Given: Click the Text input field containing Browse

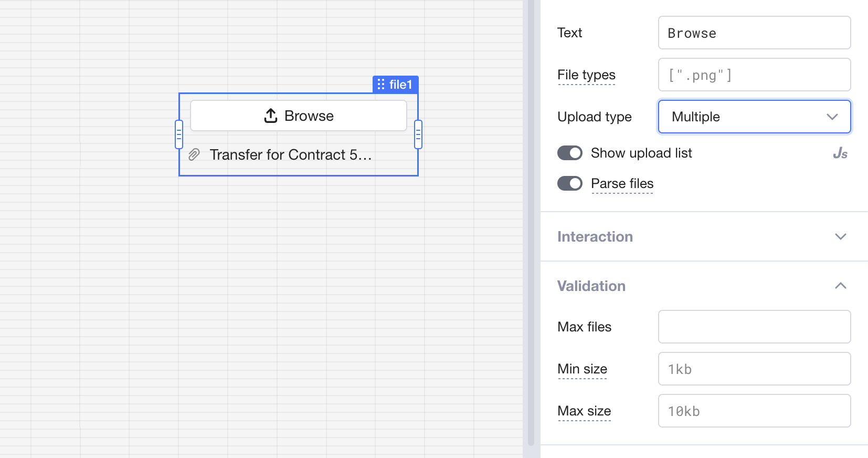Looking at the screenshot, I should point(754,33).
